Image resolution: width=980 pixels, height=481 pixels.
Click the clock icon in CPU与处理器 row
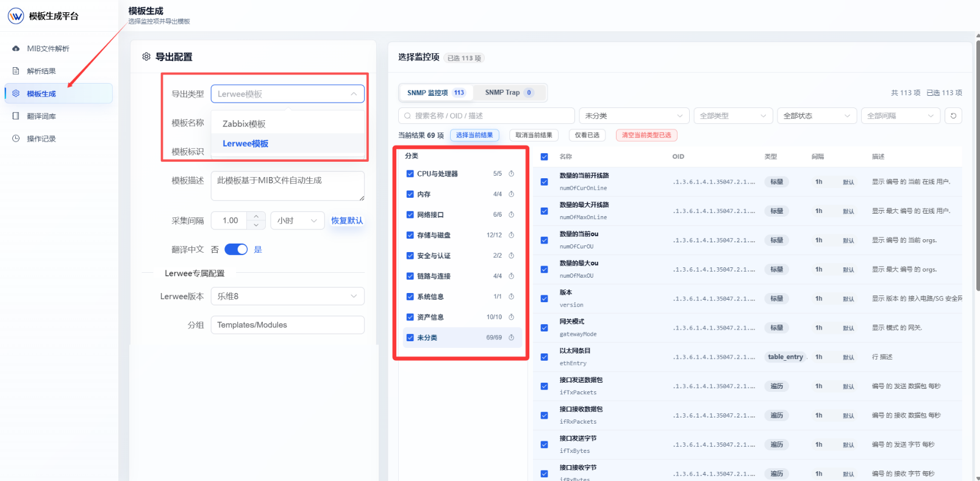pyautogui.click(x=511, y=173)
